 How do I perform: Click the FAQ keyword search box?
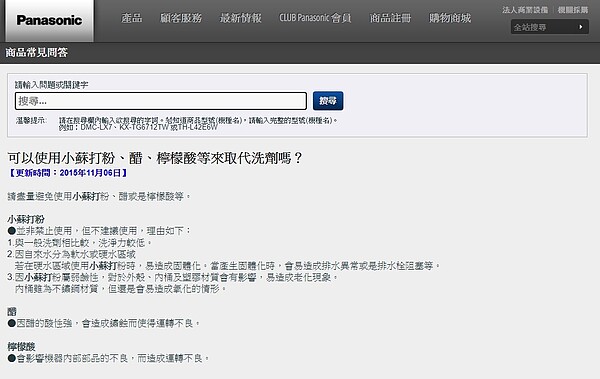161,101
